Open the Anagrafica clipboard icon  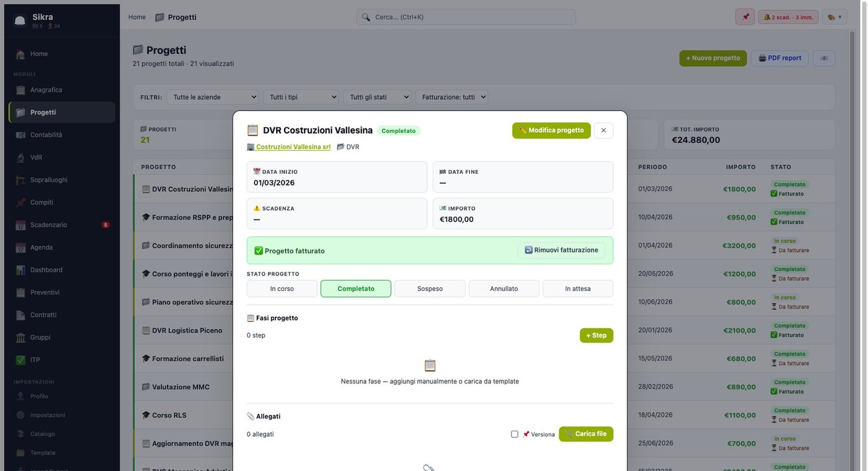(x=20, y=90)
